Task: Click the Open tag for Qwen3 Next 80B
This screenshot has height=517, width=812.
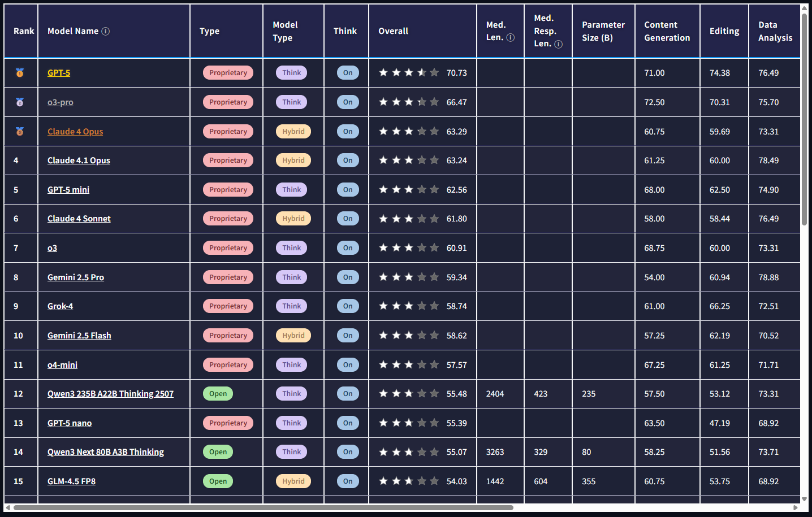Action: [x=218, y=452]
